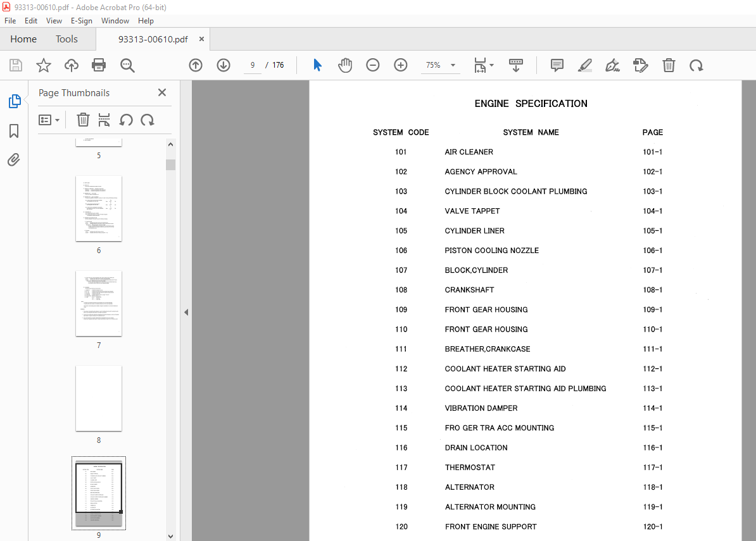Click the Save file icon
This screenshot has height=541, width=756.
[x=16, y=65]
